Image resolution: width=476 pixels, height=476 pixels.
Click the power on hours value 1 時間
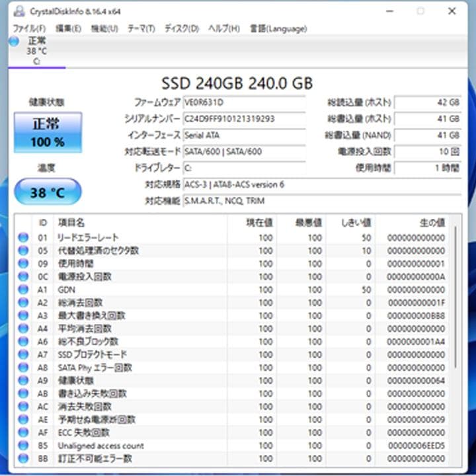coord(428,168)
